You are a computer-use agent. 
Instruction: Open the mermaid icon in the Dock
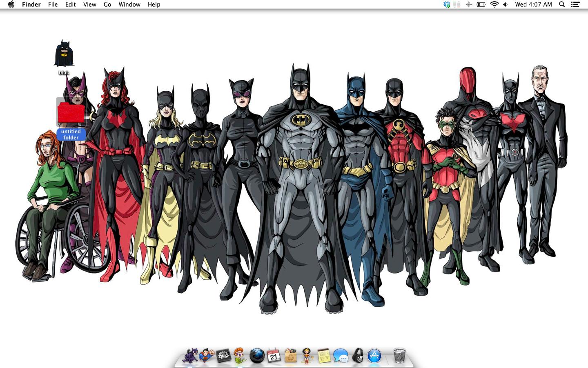(240, 356)
